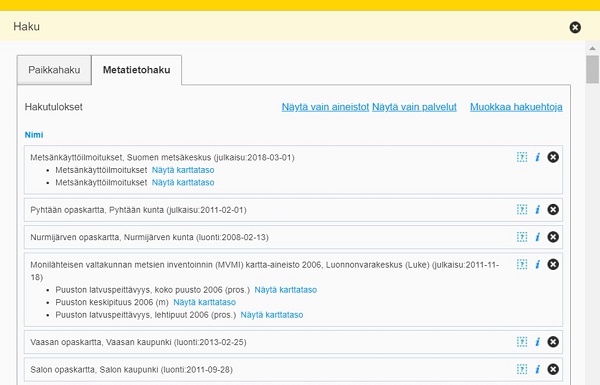Open Muokkaa hakuehtoja link

[516, 107]
